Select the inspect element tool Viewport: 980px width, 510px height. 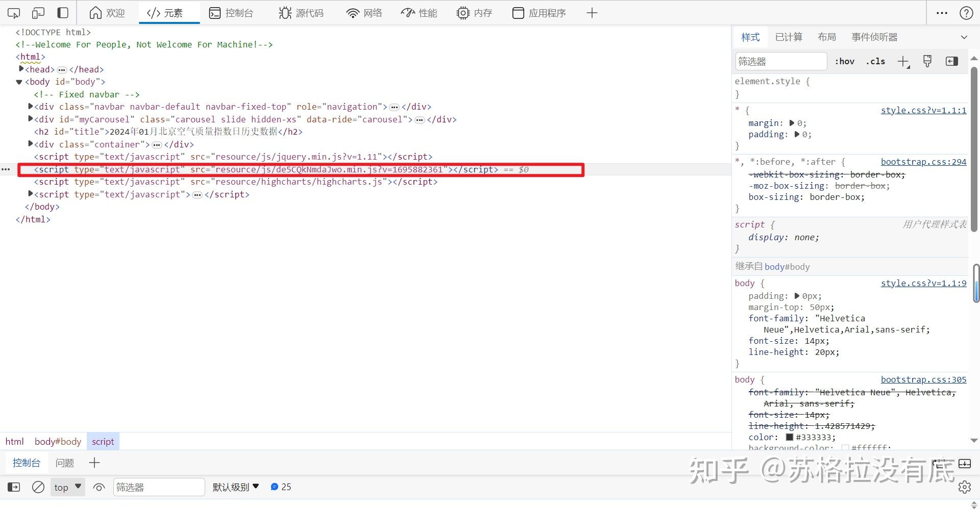(x=13, y=13)
